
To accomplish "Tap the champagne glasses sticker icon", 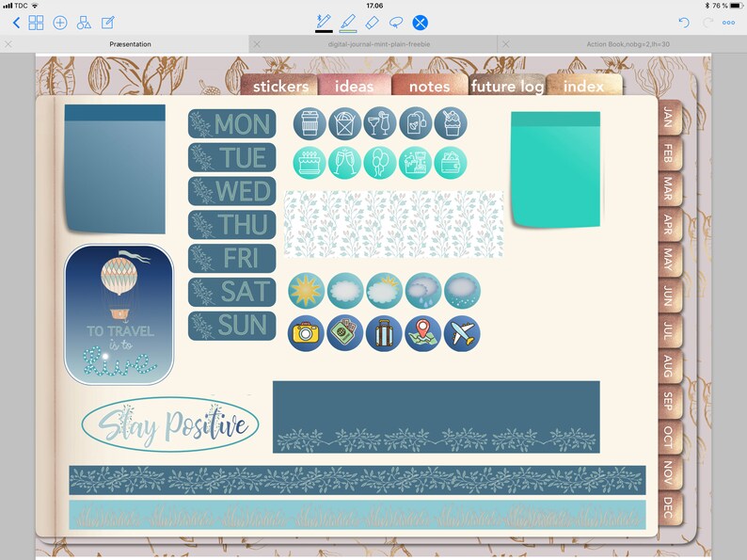I will 344,163.
